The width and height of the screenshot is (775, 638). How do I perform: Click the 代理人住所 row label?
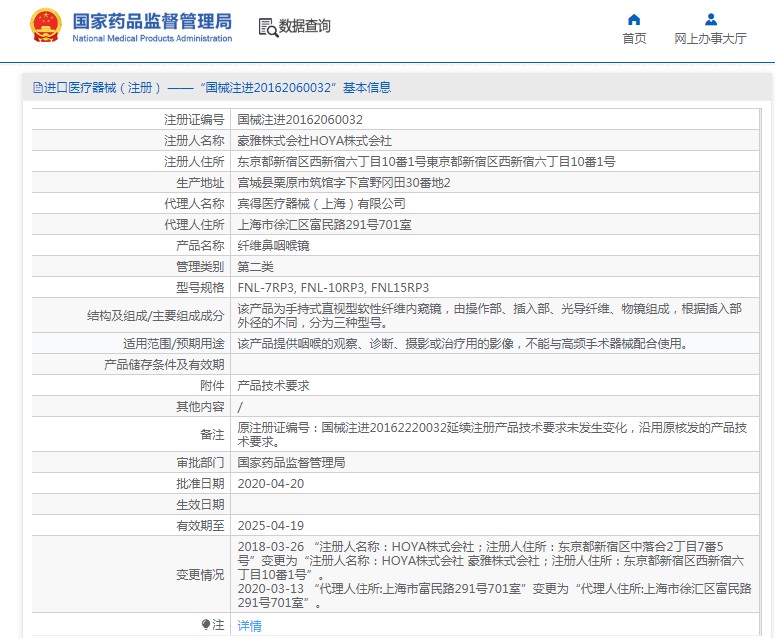194,225
